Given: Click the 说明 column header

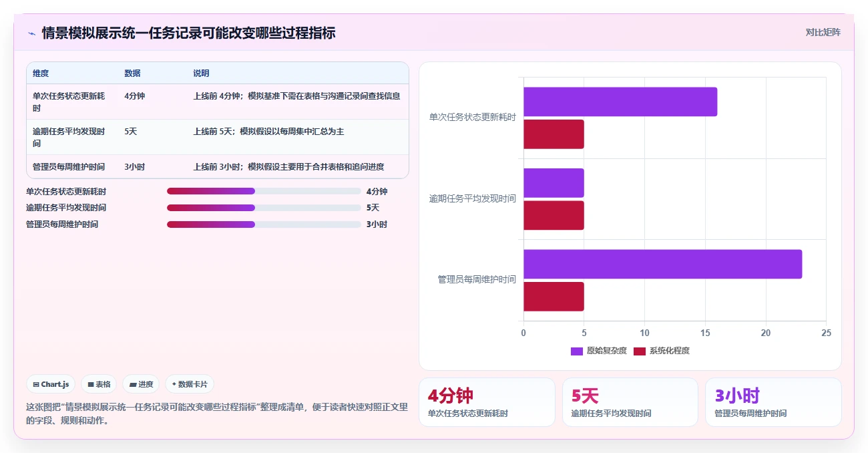Looking at the screenshot, I should (x=201, y=73).
